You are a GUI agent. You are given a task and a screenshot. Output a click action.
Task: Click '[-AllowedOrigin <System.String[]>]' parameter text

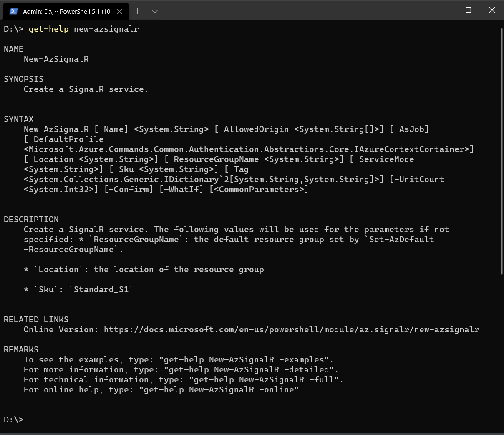pyautogui.click(x=299, y=129)
